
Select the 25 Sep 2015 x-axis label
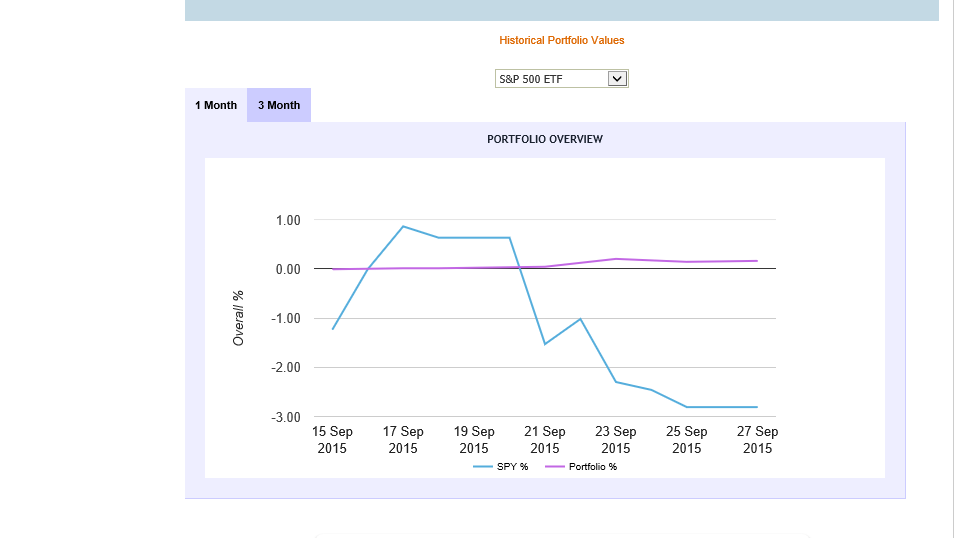tap(687, 440)
